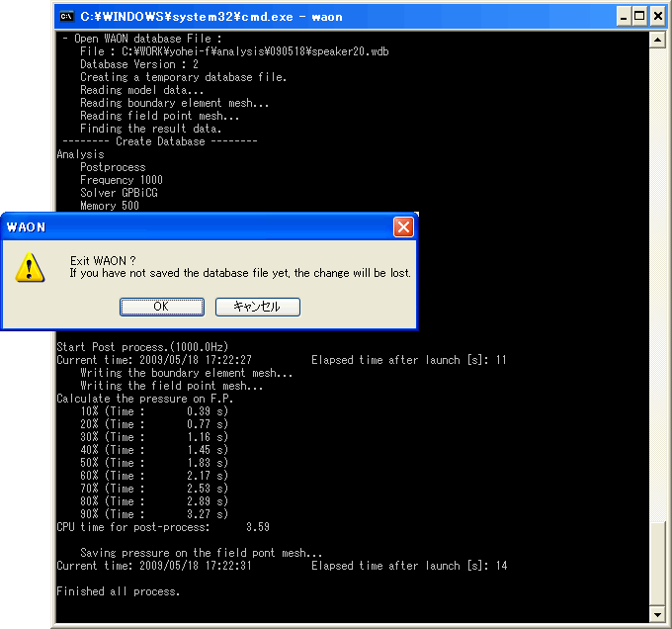
Task: Click the 30% progress line (1.16 s)
Action: pyautogui.click(x=154, y=437)
